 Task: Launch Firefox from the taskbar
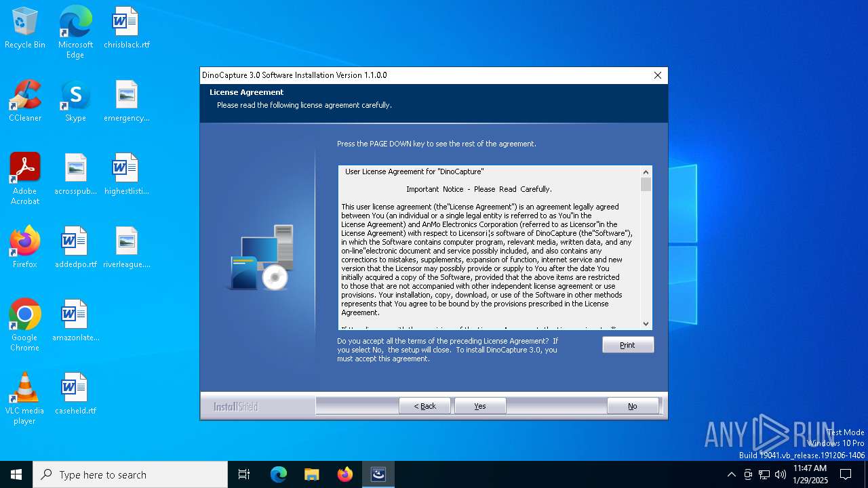(345, 474)
